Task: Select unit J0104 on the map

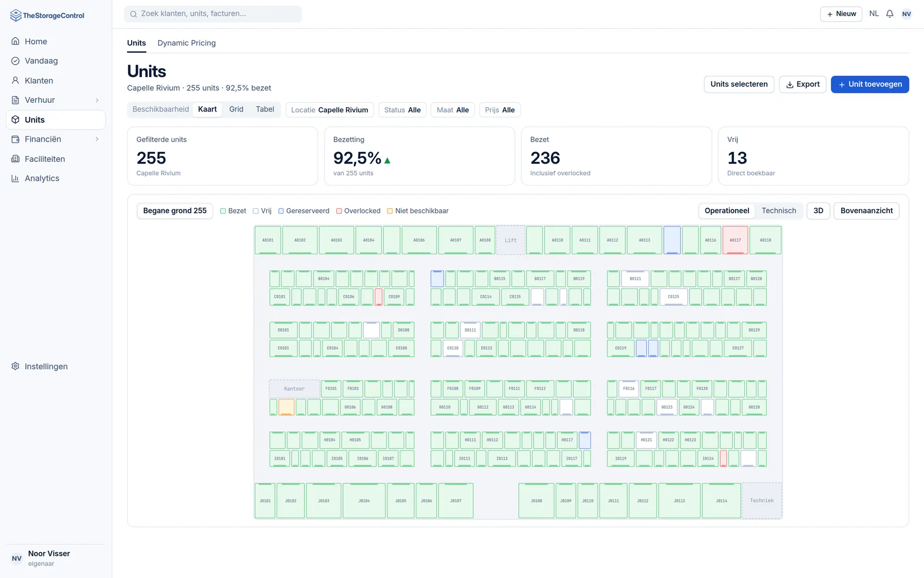Action: [x=364, y=501]
